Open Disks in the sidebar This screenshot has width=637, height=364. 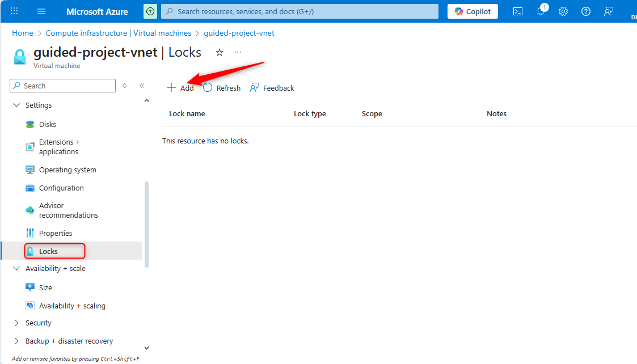48,124
